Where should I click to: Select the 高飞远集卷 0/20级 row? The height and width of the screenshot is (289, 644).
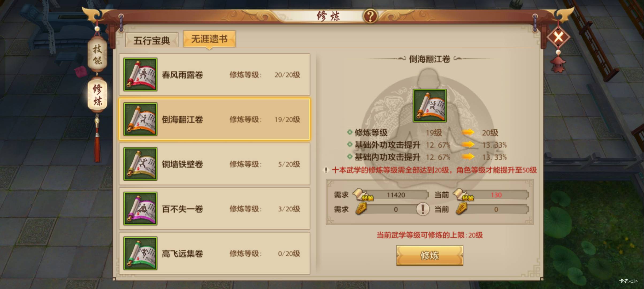[x=214, y=253]
